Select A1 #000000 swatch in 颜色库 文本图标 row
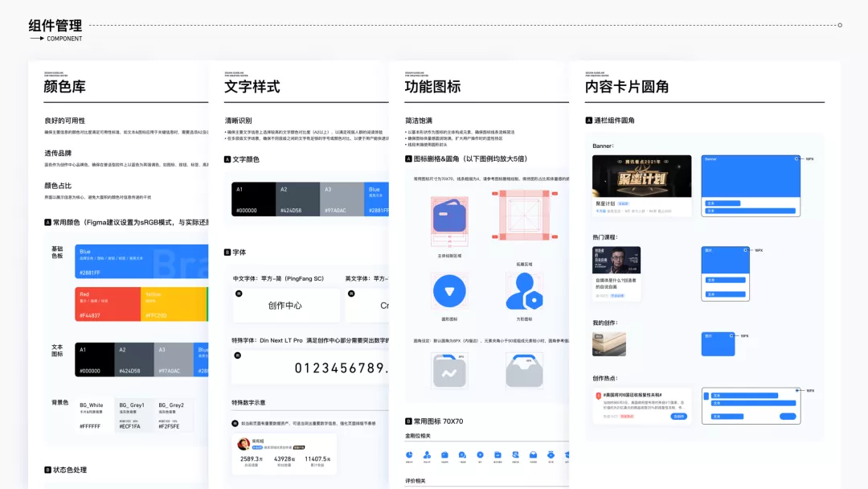This screenshot has width=868, height=489. [x=95, y=360]
